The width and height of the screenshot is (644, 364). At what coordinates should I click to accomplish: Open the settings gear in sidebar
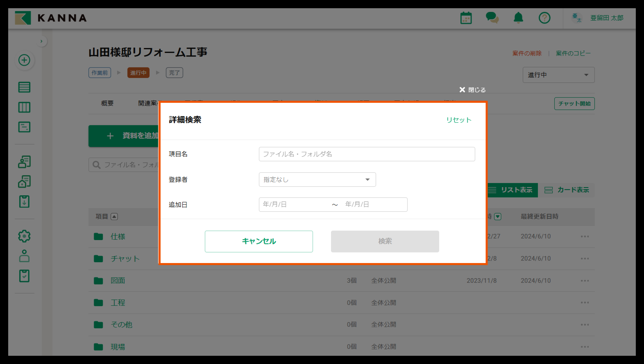point(24,236)
